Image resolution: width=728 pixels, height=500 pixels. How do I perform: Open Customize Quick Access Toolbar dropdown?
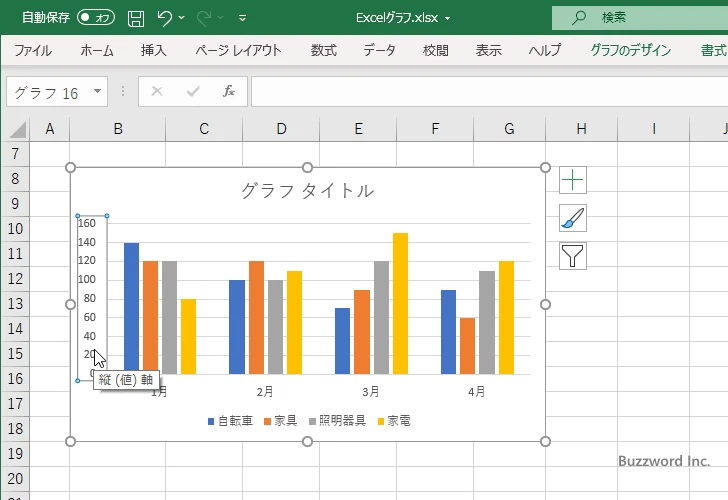[242, 18]
